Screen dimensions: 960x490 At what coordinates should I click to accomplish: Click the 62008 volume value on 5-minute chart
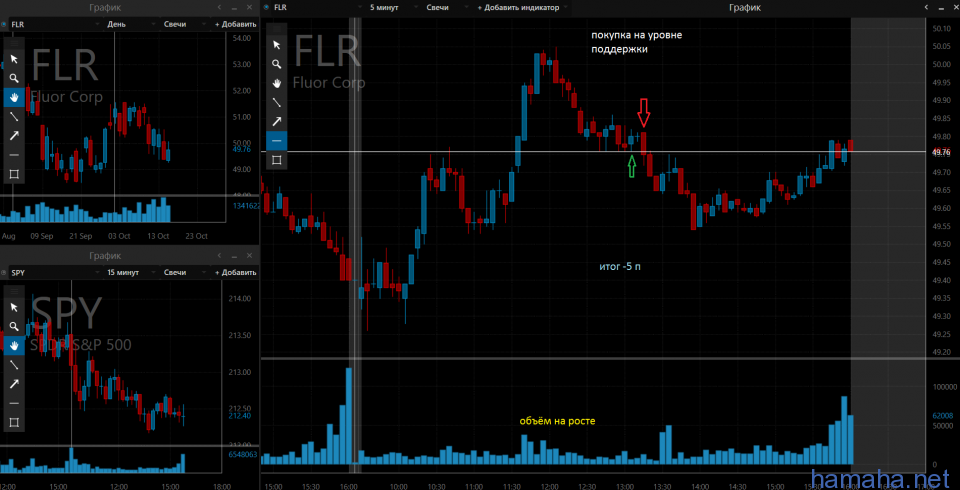[x=943, y=416]
